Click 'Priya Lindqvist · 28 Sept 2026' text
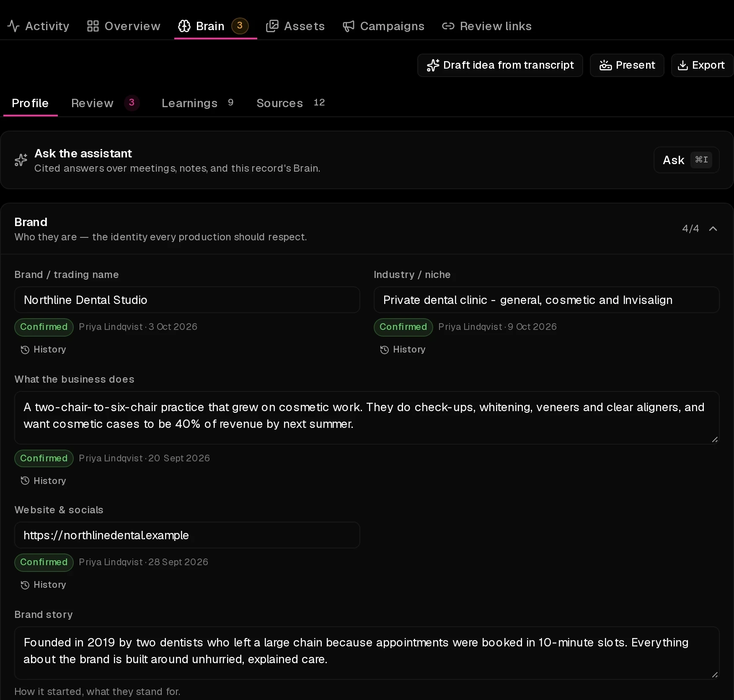The image size is (734, 700). click(144, 562)
